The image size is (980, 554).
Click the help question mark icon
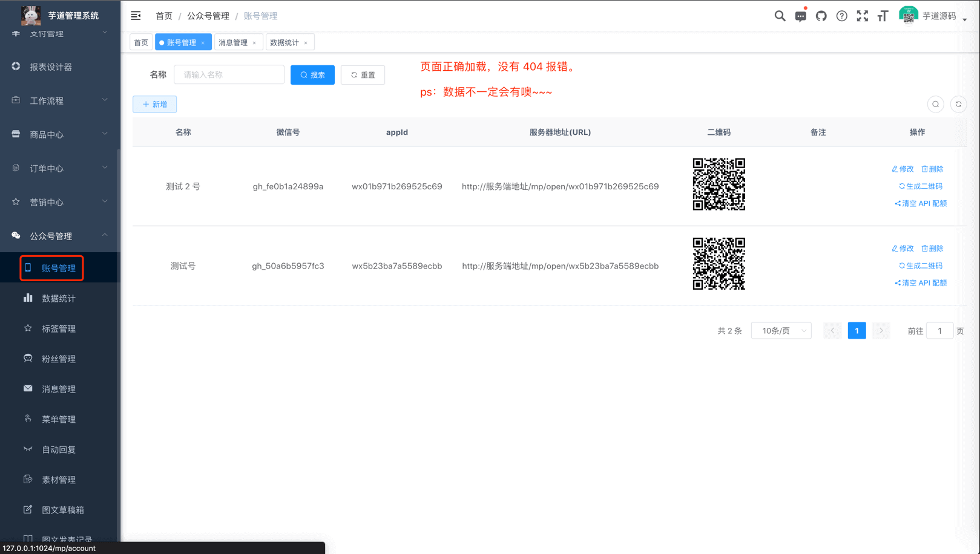(x=841, y=16)
